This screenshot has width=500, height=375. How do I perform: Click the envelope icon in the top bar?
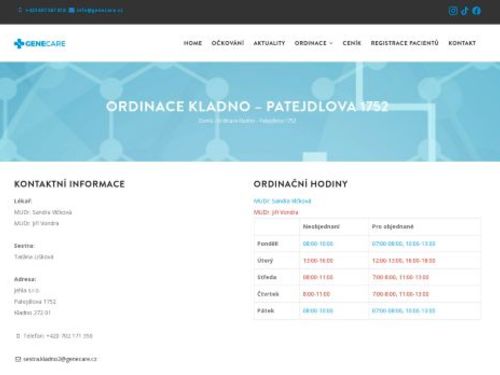[71, 10]
